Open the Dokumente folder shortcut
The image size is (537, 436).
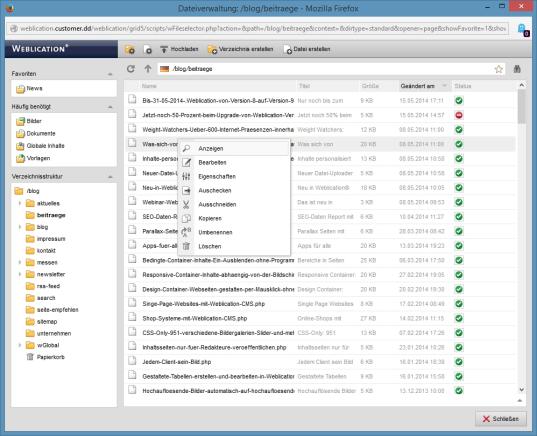[36, 134]
